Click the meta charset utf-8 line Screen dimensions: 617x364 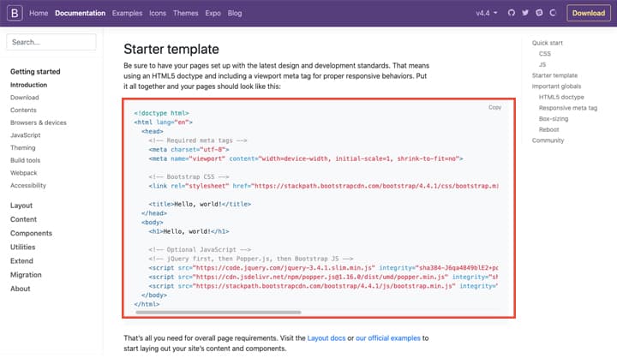[x=189, y=150]
